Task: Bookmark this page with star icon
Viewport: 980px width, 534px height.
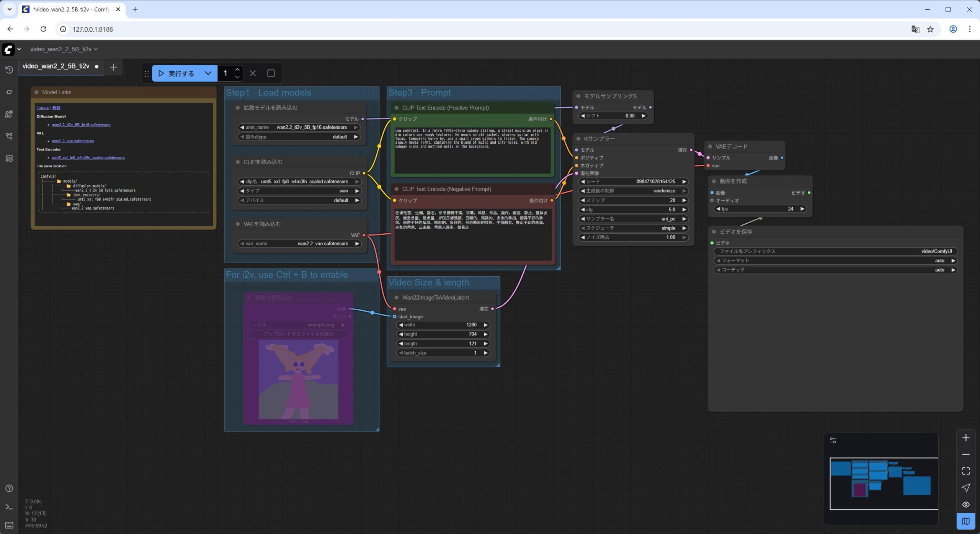Action: [x=931, y=29]
